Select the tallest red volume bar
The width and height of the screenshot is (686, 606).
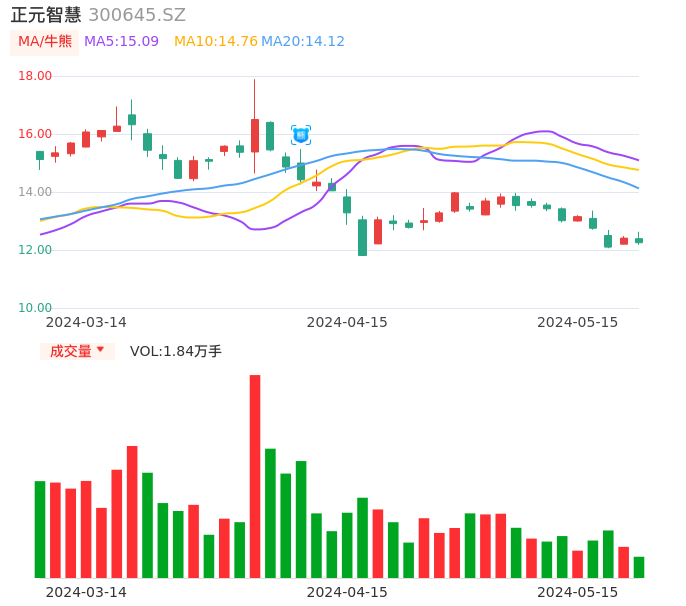(x=255, y=476)
